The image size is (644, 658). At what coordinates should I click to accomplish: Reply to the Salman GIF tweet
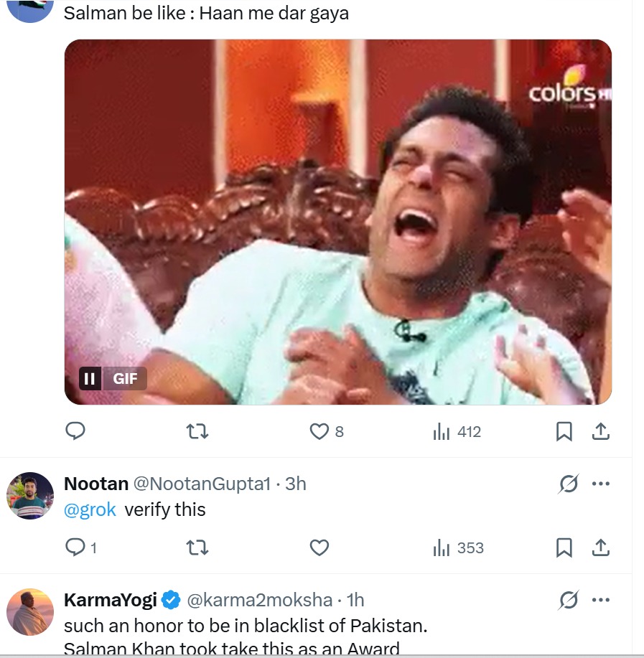tap(75, 431)
